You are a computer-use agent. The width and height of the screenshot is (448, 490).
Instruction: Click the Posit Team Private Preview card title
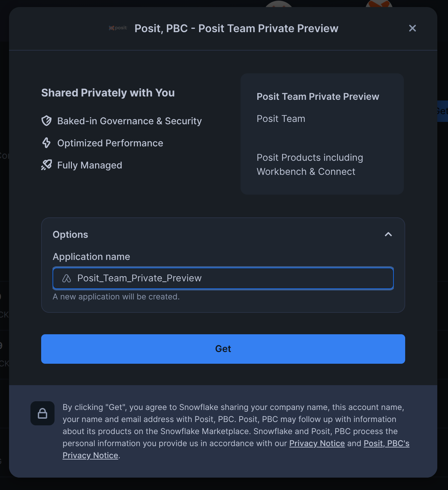point(318,96)
